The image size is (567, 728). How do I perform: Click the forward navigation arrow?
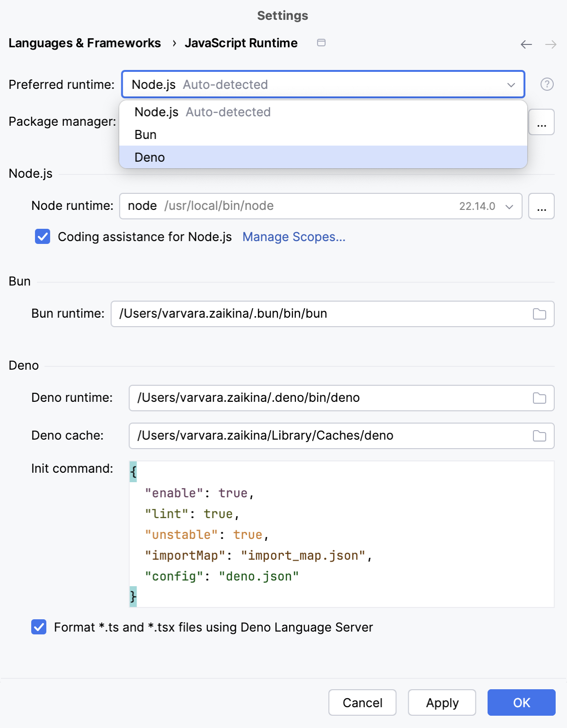(x=550, y=44)
